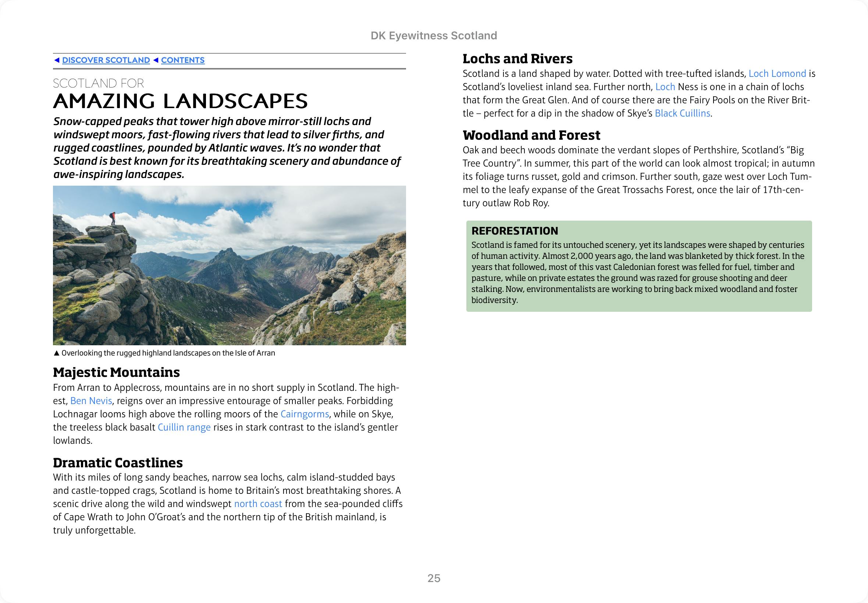Image resolution: width=868 pixels, height=603 pixels.
Task: Click the DK Eyewitness Scotland book title
Action: 434,36
